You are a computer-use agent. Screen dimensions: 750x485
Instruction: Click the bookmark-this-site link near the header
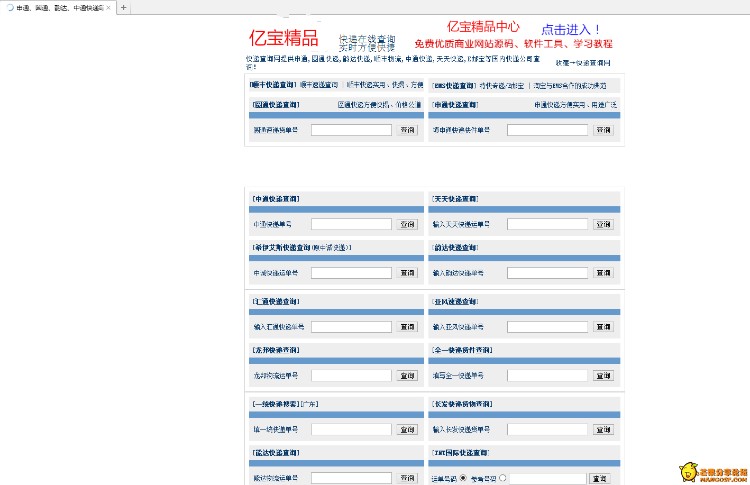(583, 63)
